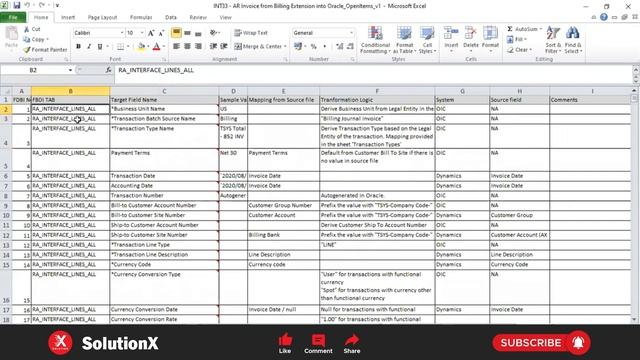Open the font size dropdown
Image resolution: width=640 pixels, height=360 pixels.
point(142,33)
